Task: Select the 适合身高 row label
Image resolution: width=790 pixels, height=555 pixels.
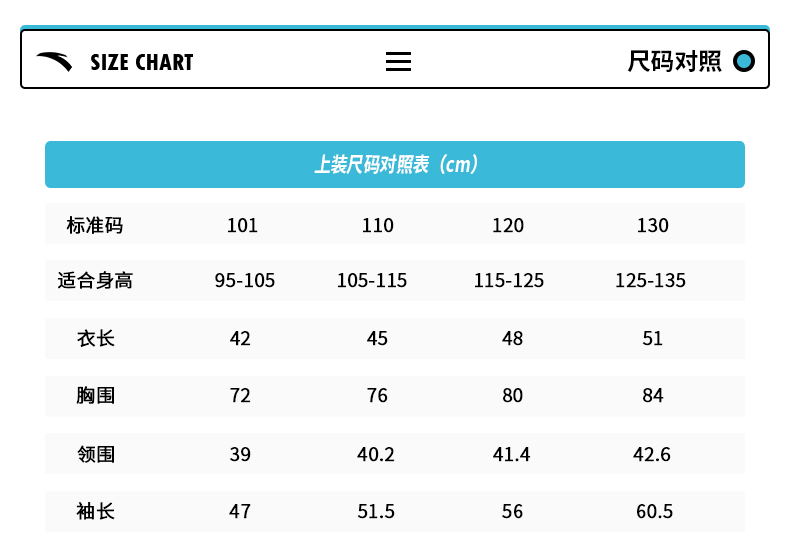Action: pos(95,281)
